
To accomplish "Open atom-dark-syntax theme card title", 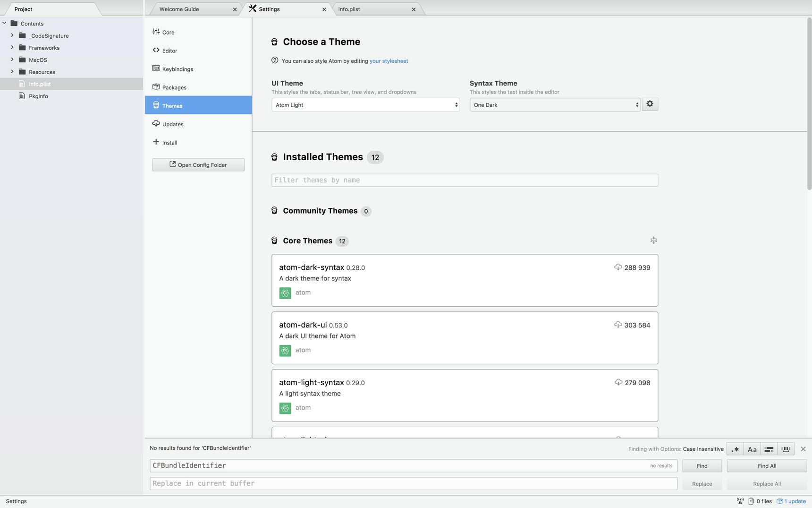I will click(x=312, y=267).
